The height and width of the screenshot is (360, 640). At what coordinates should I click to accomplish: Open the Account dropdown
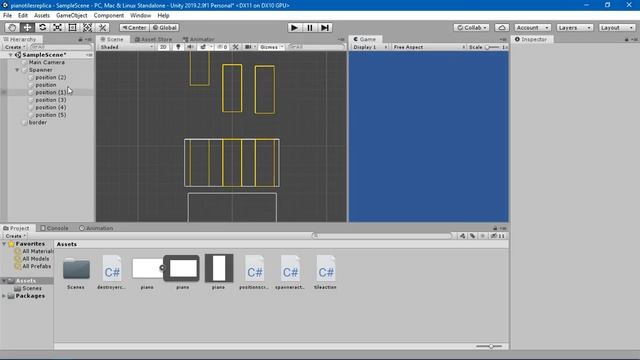(x=532, y=27)
